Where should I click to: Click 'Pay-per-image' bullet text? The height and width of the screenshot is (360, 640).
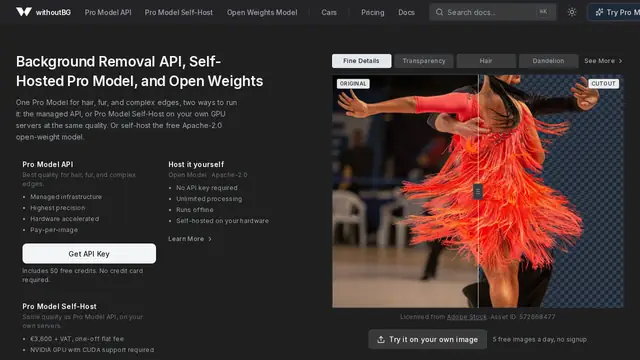(54, 230)
